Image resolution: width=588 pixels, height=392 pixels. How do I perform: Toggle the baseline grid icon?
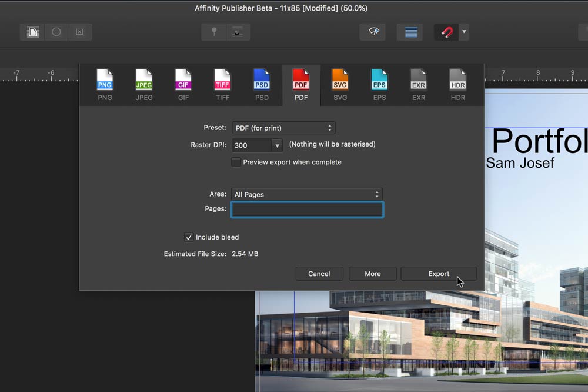411,32
